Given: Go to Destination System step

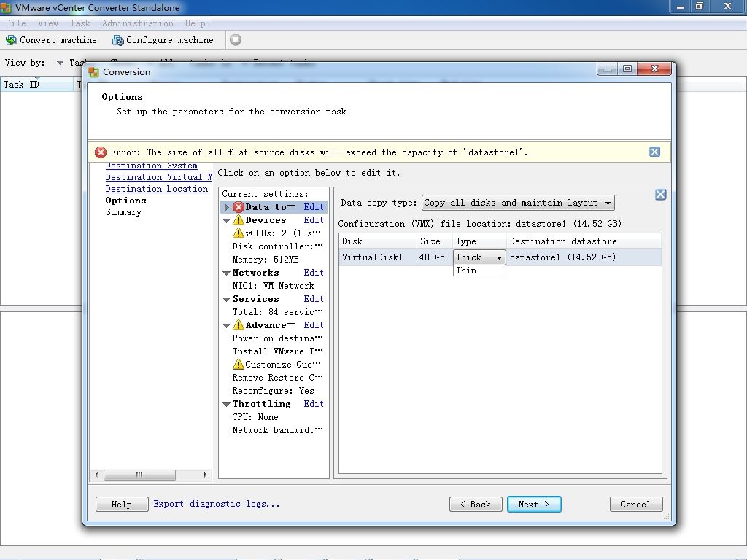Looking at the screenshot, I should tap(152, 166).
